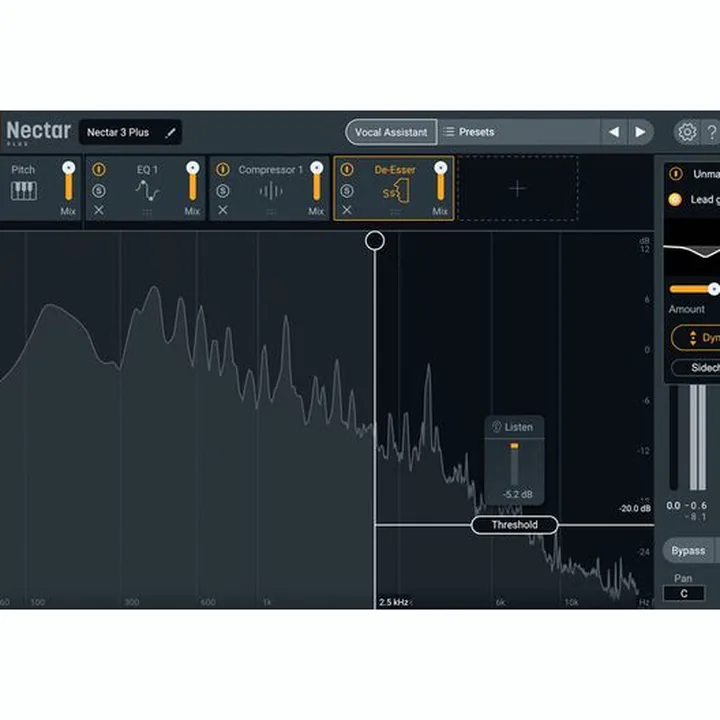
Task: Select the Threshold handle
Action: (514, 525)
